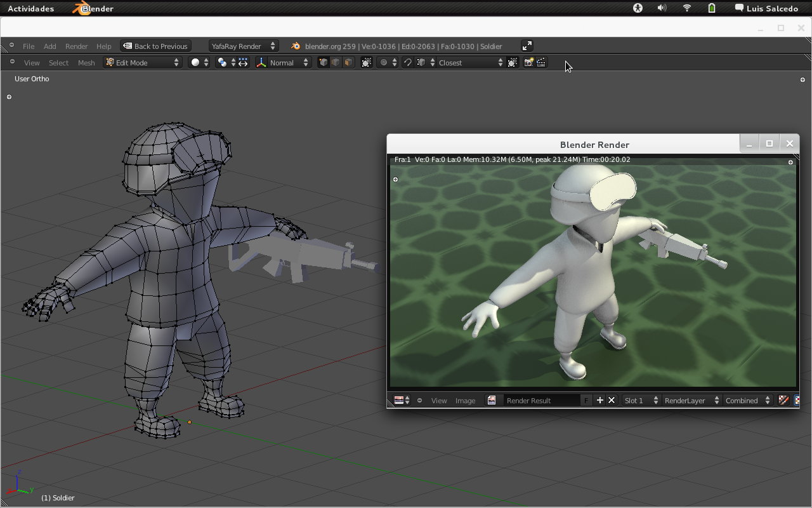The width and height of the screenshot is (812, 508).
Task: Click the OpenGL render image camera icon
Action: pos(528,62)
